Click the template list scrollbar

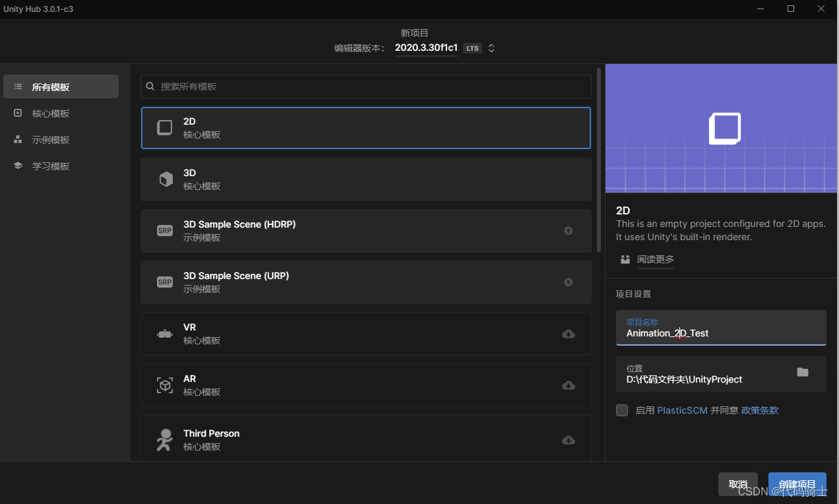point(599,160)
